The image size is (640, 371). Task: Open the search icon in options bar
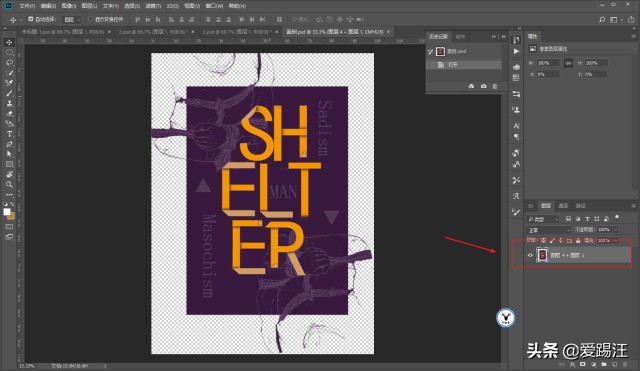[602, 20]
